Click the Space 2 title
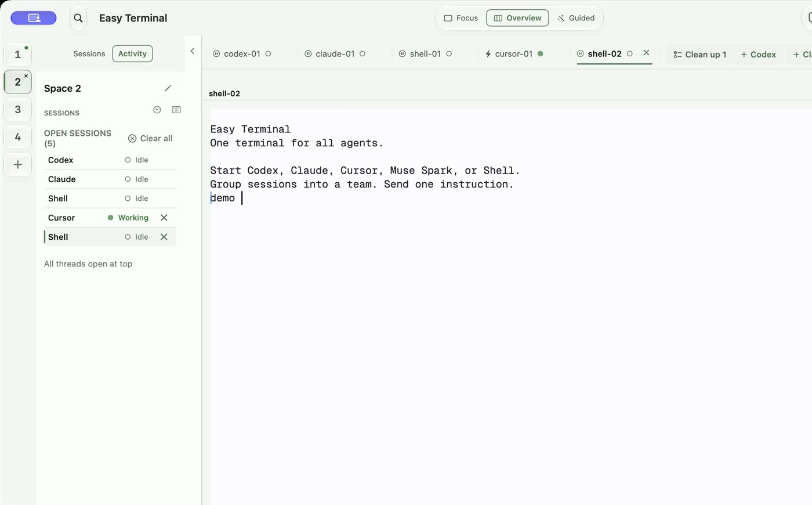Viewport: 812px width, 505px height. pyautogui.click(x=63, y=88)
